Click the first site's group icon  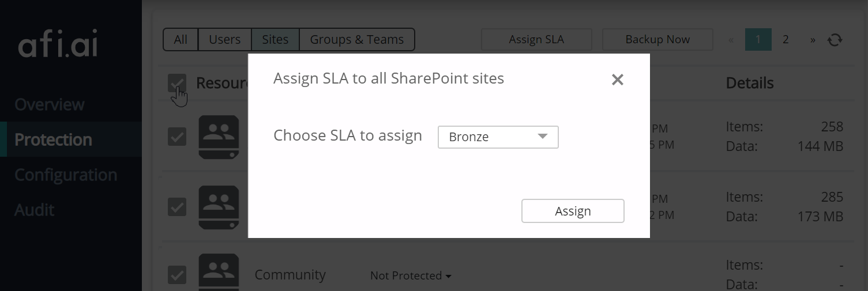pyautogui.click(x=219, y=137)
